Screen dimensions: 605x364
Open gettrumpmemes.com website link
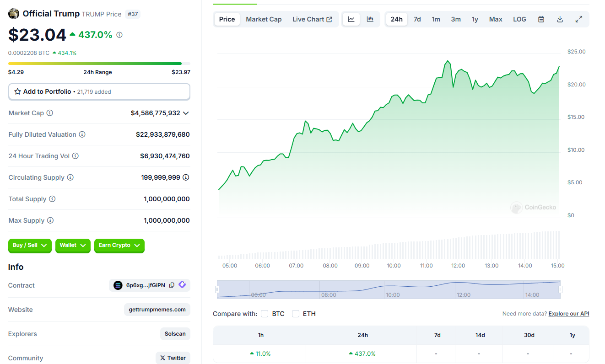coord(157,310)
